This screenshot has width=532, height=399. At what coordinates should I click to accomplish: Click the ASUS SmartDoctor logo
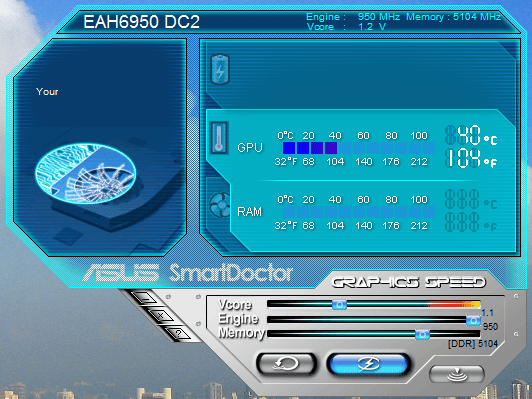(187, 273)
